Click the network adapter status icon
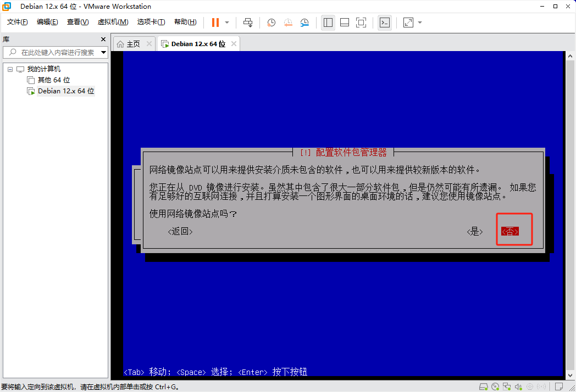The image size is (576, 392). click(507, 387)
